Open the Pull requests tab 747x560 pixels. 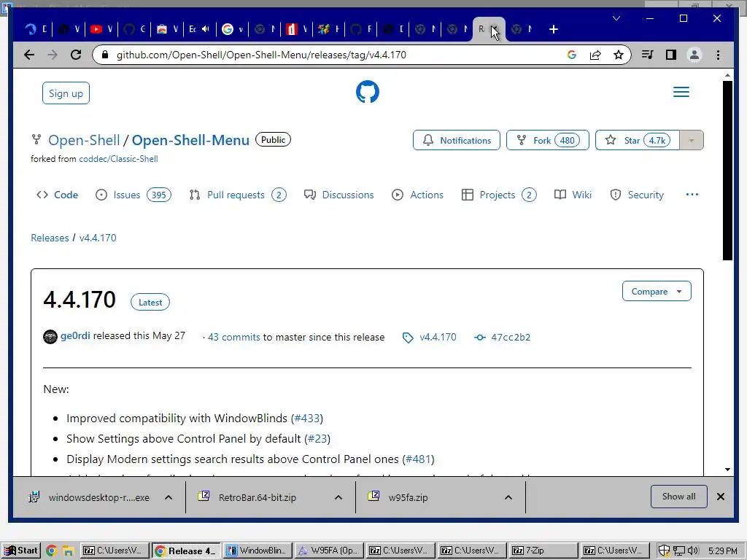click(x=237, y=195)
